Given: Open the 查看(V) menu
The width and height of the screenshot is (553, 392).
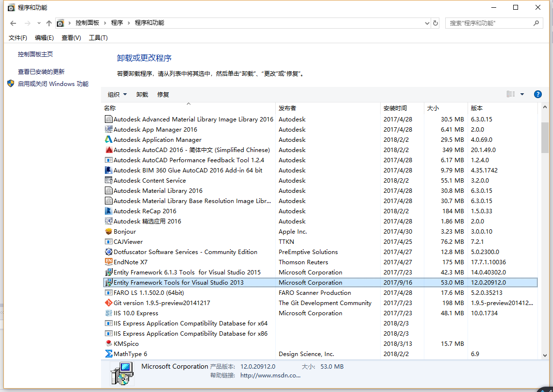Looking at the screenshot, I should pyautogui.click(x=71, y=38).
